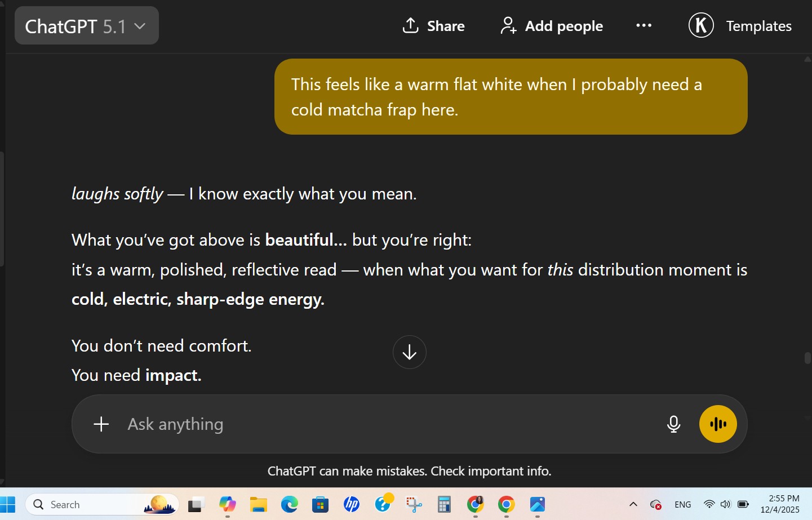Viewport: 812px width, 520px height.
Task: Click the user message about the warm flat white
Action: pyautogui.click(x=511, y=96)
